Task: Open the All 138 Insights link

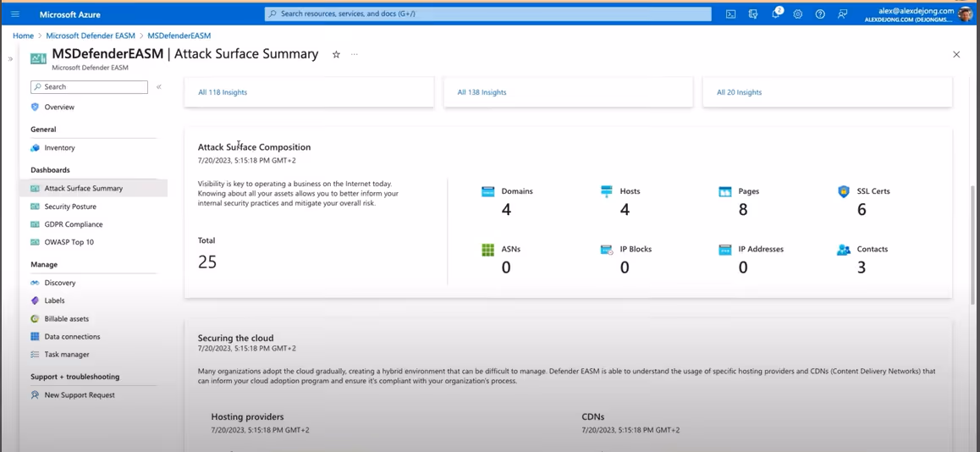Action: point(482,92)
